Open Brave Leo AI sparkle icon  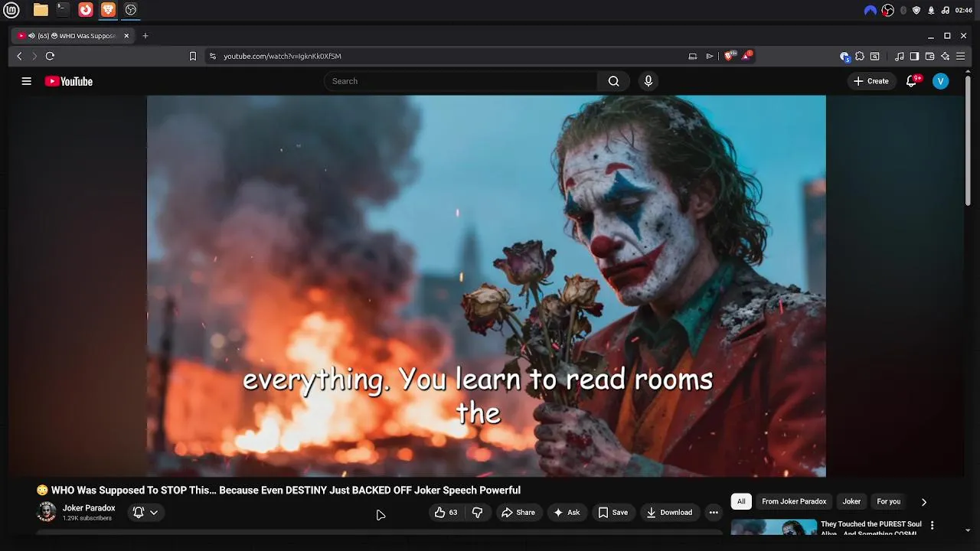(x=946, y=56)
